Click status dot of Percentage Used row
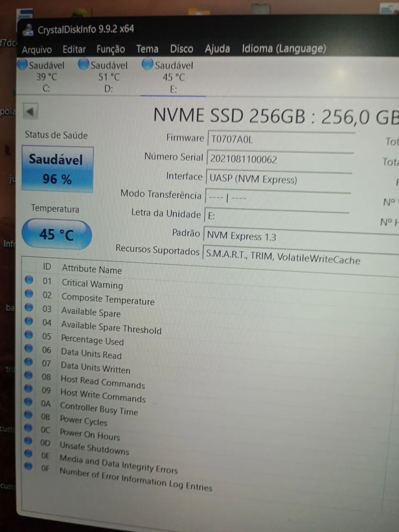Viewport: 399px width, 532px height. tap(29, 335)
